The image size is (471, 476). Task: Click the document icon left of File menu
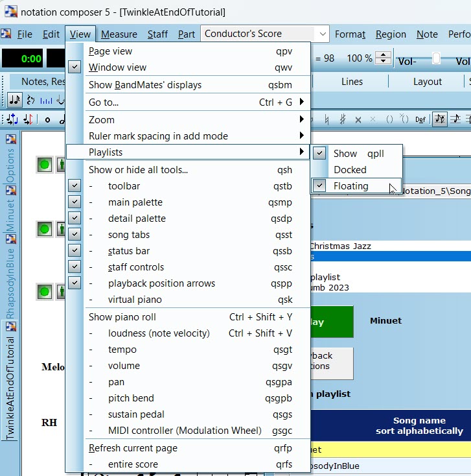[6, 34]
